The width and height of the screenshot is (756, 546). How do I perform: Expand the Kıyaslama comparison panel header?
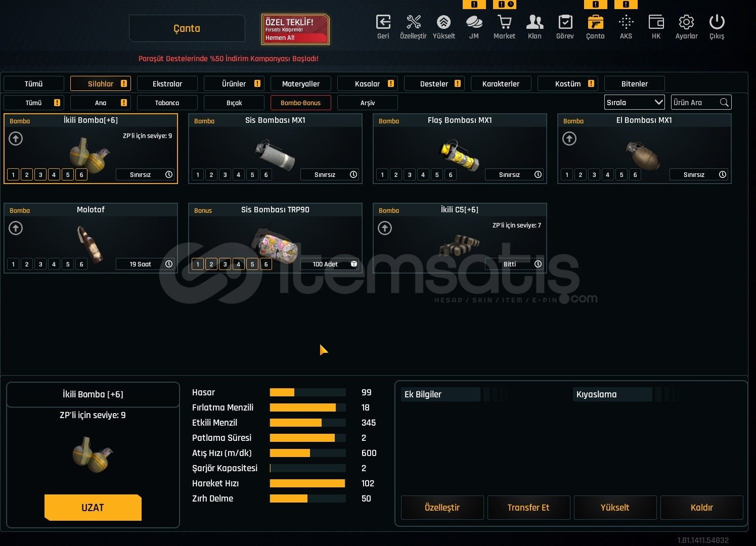coord(612,394)
